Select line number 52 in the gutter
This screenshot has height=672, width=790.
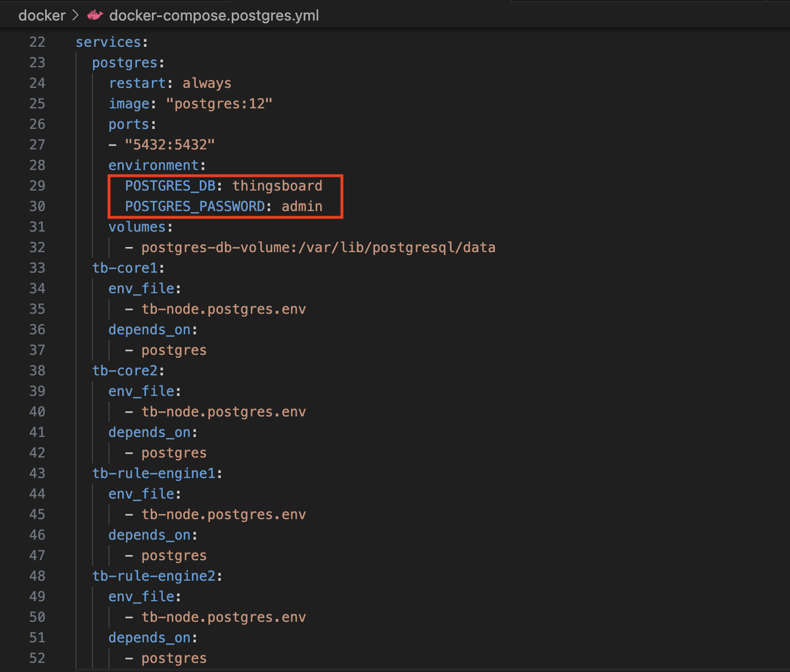click(x=37, y=658)
